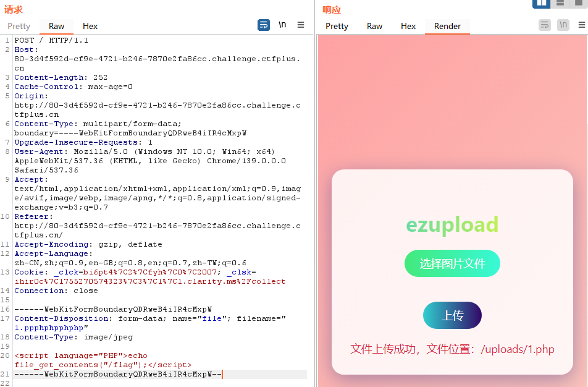Click the 'Cookie:' header name
The width and height of the screenshot is (588, 387).
(x=31, y=272)
